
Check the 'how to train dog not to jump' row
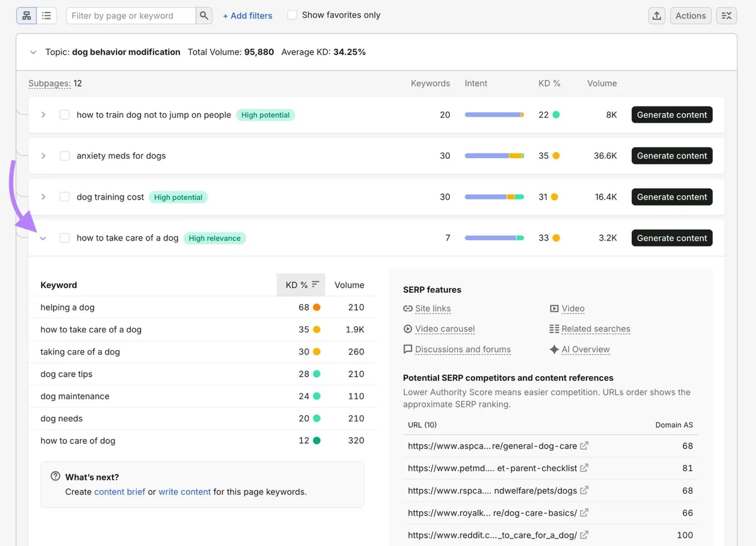(64, 115)
